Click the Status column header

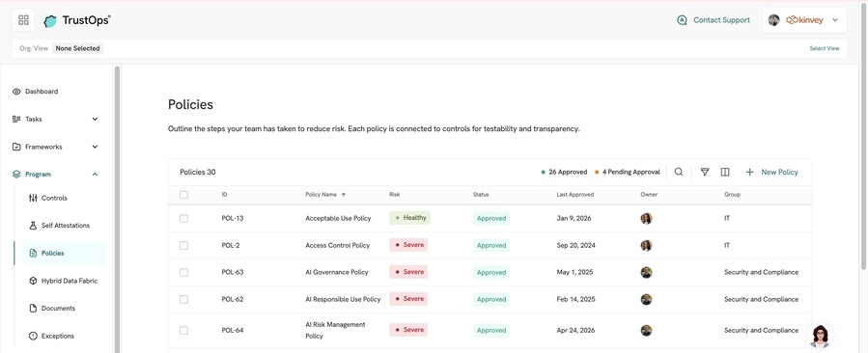[x=481, y=195]
